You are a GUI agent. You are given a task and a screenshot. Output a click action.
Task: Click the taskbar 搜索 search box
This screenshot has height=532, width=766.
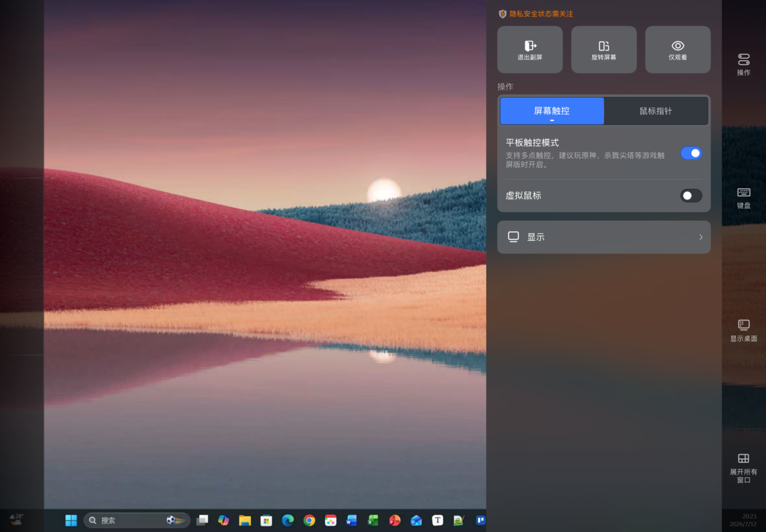coord(137,520)
